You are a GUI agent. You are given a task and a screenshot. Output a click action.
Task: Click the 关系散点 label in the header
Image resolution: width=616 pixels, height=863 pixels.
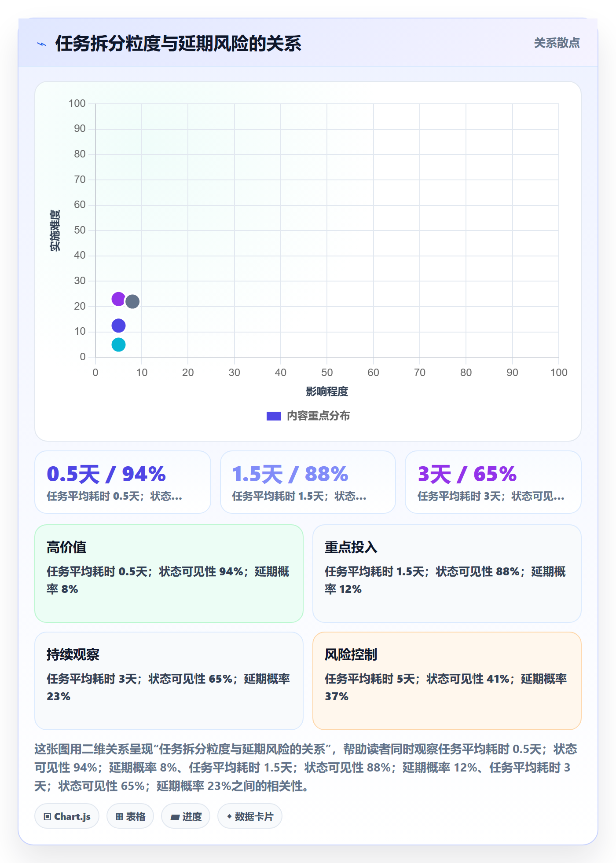557,43
